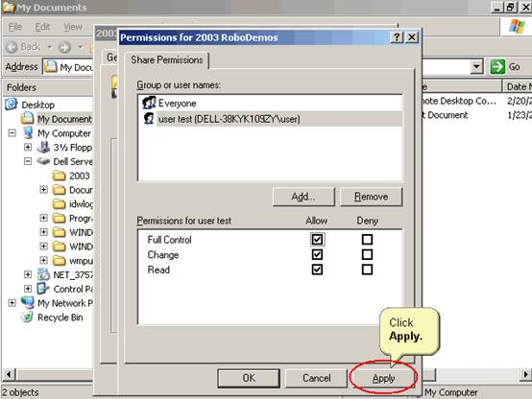Click the My Computer icon in tree
The height and width of the screenshot is (399, 532).
[28, 133]
